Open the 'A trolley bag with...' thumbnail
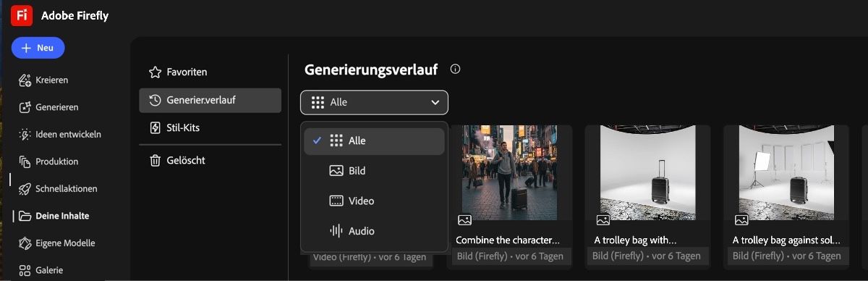868x281 pixels. pyautogui.click(x=647, y=173)
